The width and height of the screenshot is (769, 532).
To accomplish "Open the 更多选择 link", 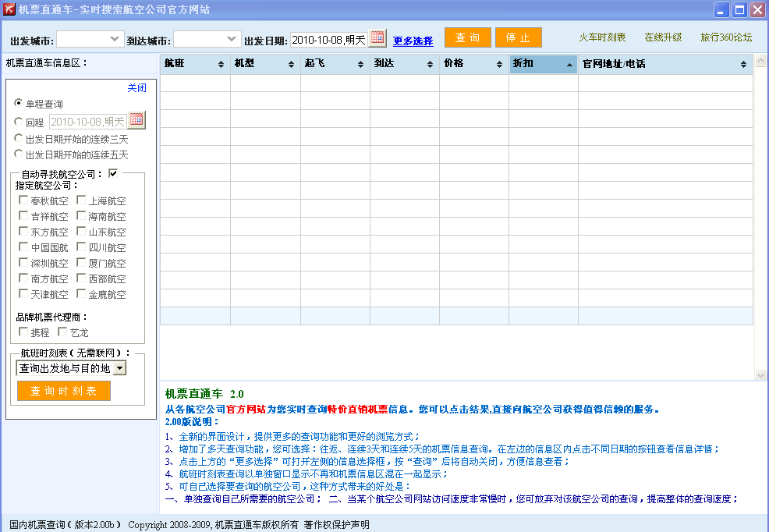I will point(413,41).
